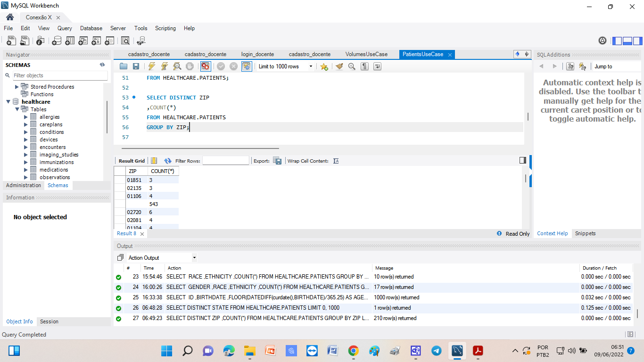Export the result grid to file

(278, 161)
